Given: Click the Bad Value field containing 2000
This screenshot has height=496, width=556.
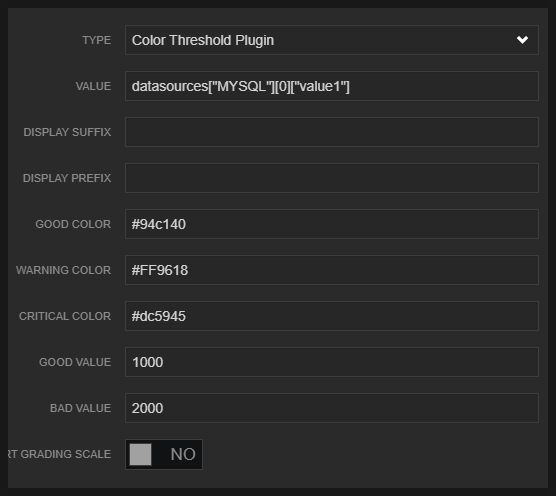Looking at the screenshot, I should [332, 408].
